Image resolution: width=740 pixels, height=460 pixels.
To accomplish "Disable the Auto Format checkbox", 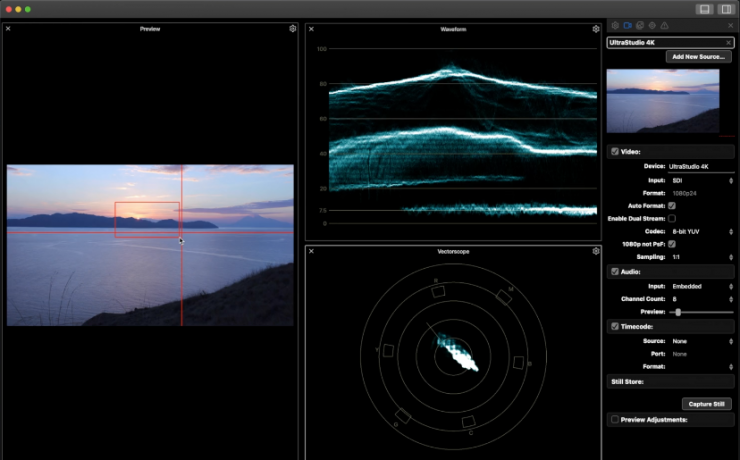I will pos(672,205).
